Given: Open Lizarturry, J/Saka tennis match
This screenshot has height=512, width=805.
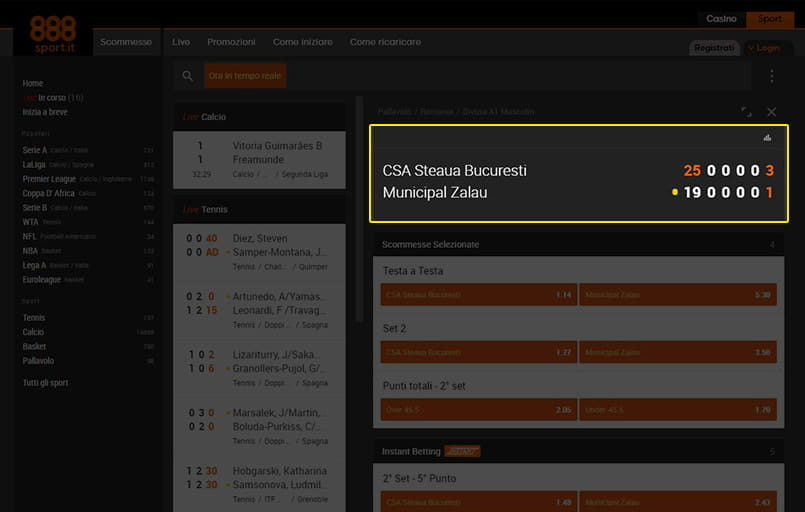Looking at the screenshot, I should coord(259,368).
